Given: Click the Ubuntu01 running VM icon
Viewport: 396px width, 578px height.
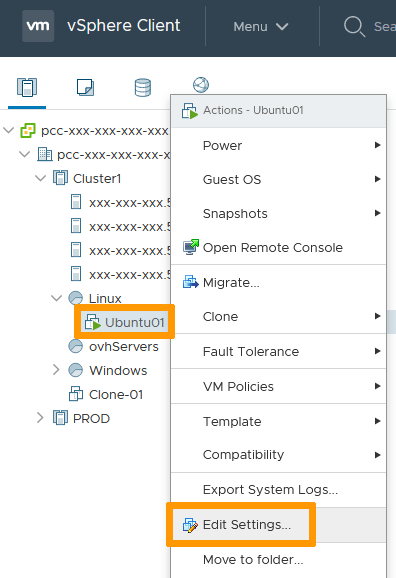Looking at the screenshot, I should [x=93, y=322].
